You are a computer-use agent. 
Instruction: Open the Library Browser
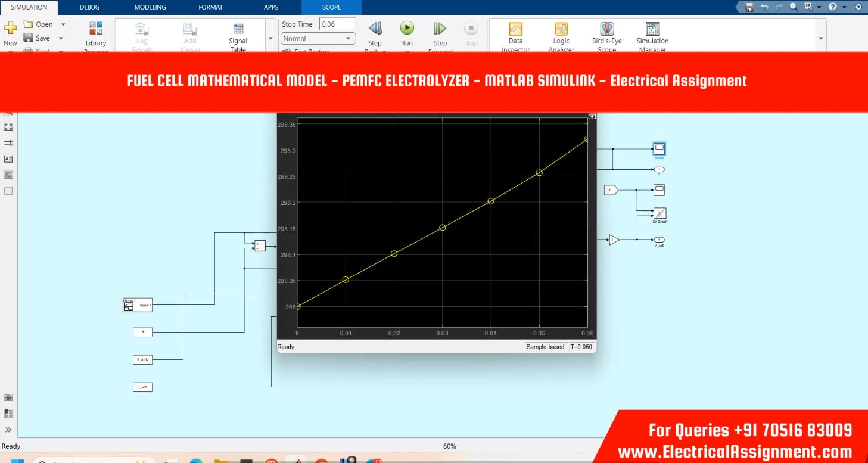[95, 30]
